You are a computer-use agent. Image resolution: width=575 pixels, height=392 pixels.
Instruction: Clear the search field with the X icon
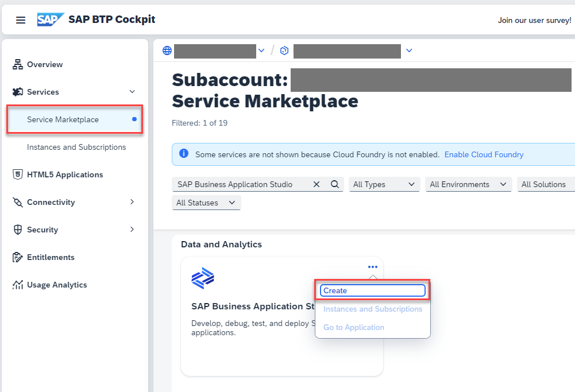pyautogui.click(x=317, y=184)
